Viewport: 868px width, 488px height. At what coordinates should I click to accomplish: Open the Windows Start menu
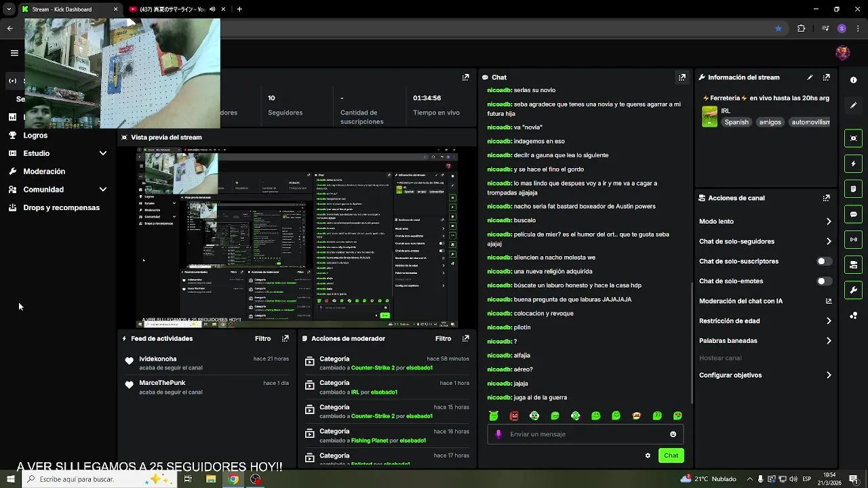10,479
